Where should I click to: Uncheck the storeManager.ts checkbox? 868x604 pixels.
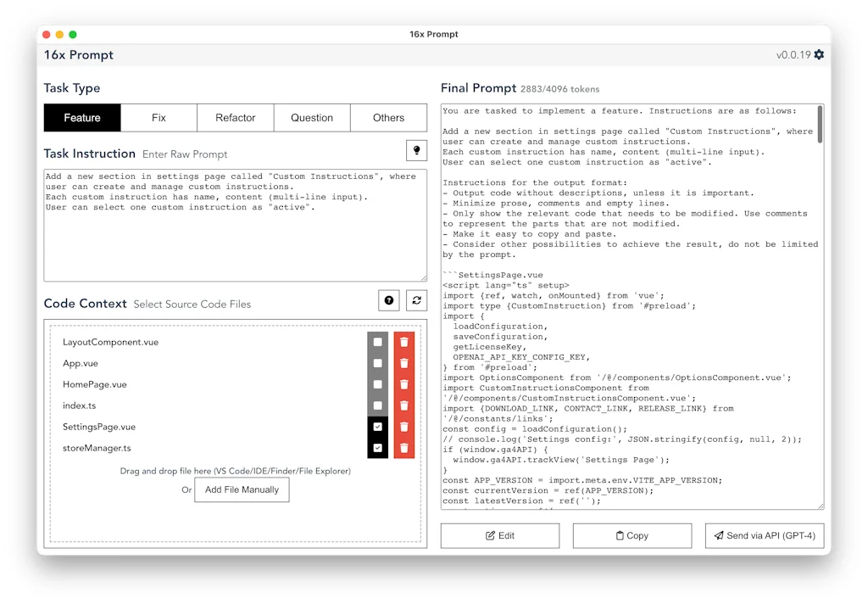[x=377, y=448]
